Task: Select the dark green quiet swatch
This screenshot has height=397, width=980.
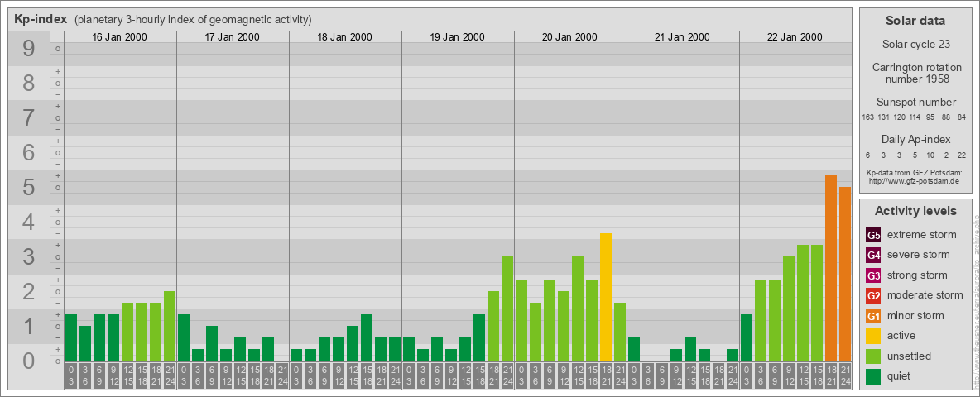Action: pos(874,375)
